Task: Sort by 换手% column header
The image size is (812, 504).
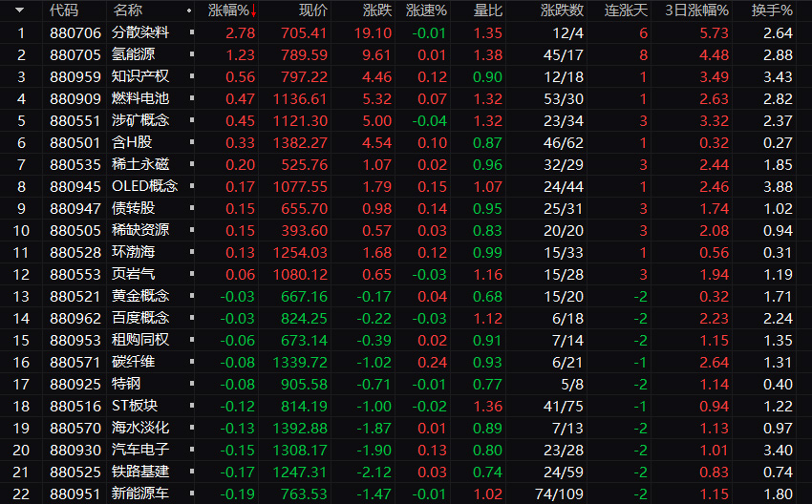Action: coord(772,10)
